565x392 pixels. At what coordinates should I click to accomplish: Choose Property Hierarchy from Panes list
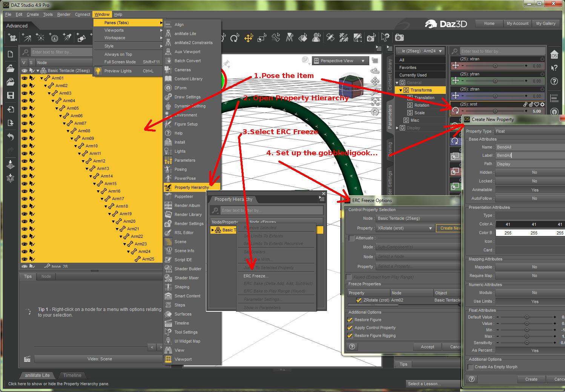[x=192, y=187]
